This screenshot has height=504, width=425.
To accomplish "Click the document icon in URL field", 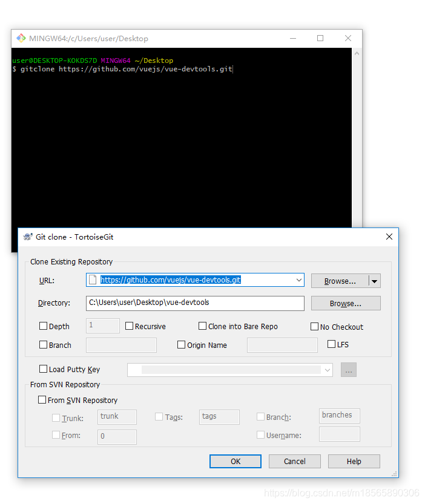I will click(93, 280).
